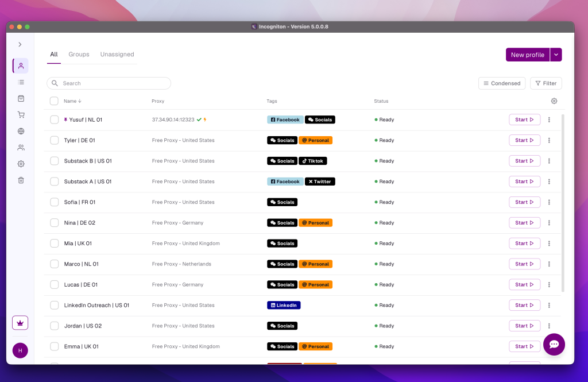Switch to the Unassigned tab
Screen dimensions: 588x382
click(117, 55)
